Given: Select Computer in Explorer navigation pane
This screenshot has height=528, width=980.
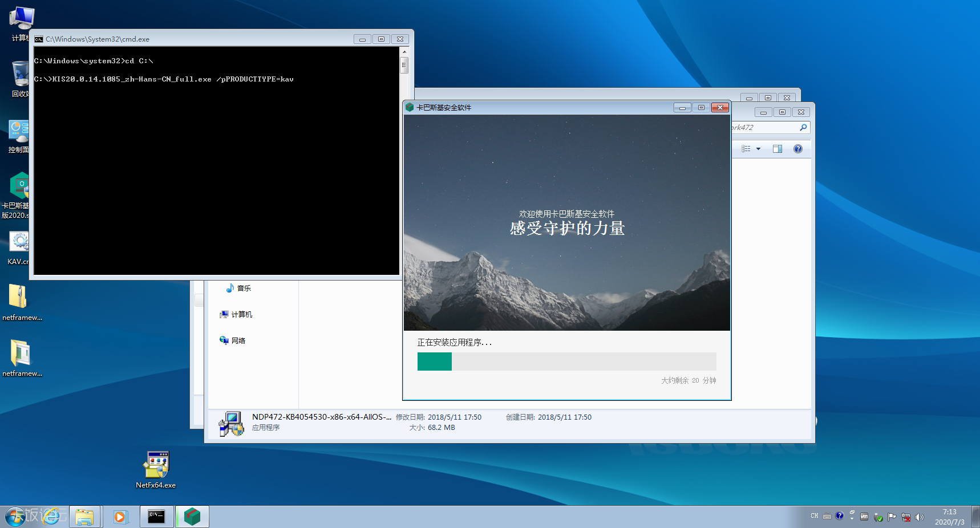Looking at the screenshot, I should (x=236, y=314).
